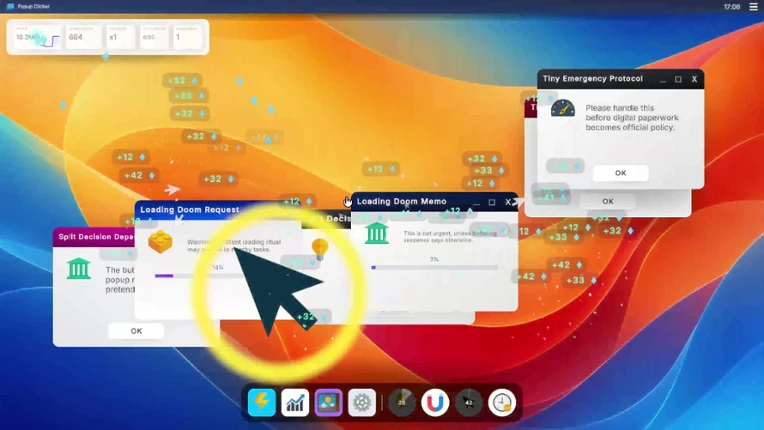Click the 10.3M points stat card
Image resolution: width=764 pixels, height=430 pixels.
coord(37,37)
